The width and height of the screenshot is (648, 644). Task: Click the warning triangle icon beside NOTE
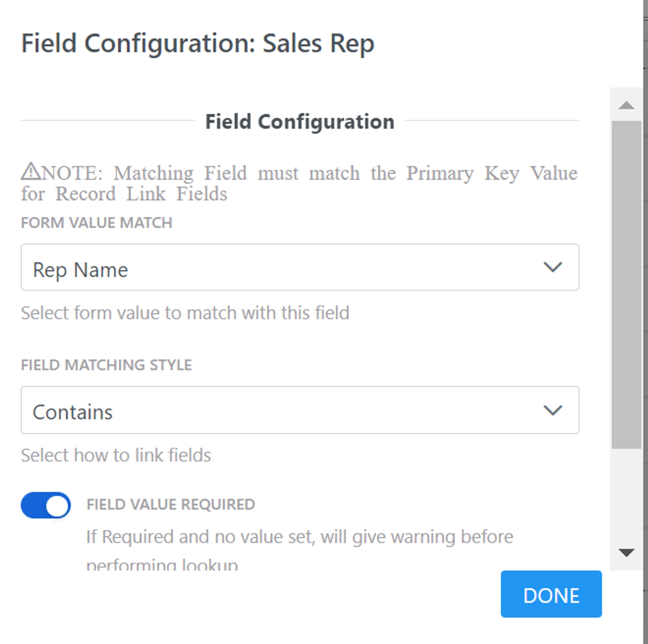pyautogui.click(x=31, y=171)
